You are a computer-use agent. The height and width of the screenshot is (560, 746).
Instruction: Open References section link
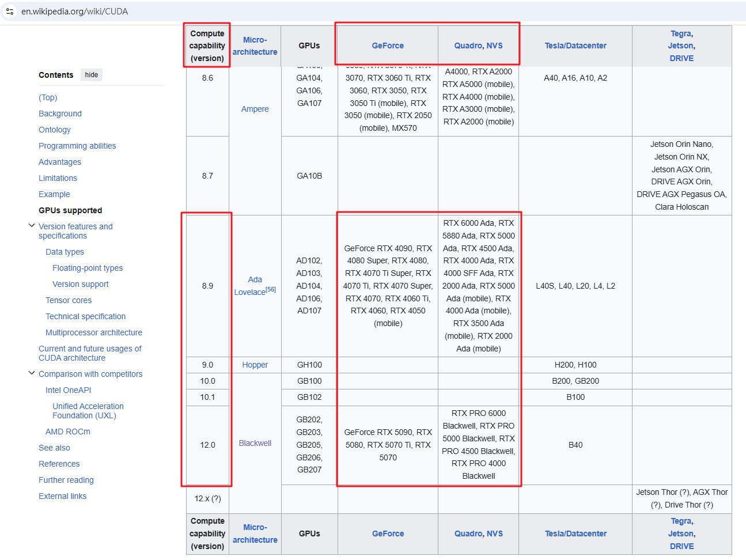(59, 464)
